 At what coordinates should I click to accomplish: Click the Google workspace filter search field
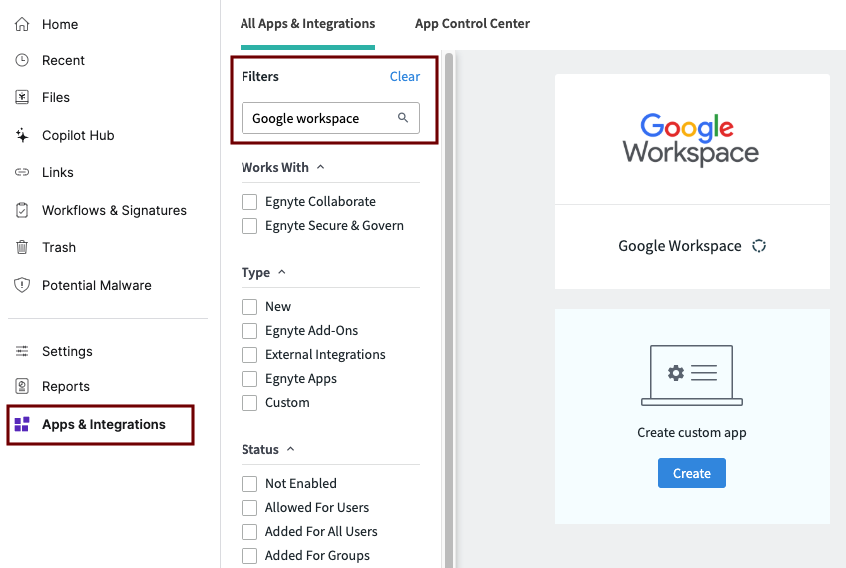(x=331, y=118)
